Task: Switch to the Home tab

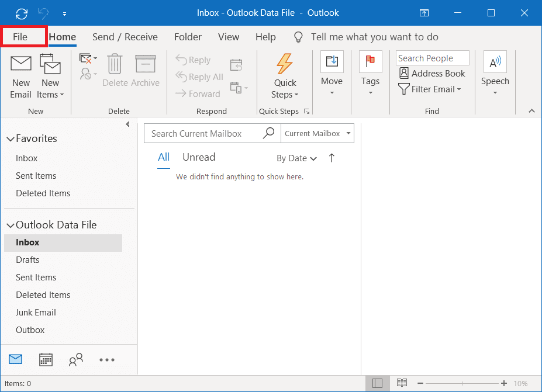Action: tap(63, 37)
